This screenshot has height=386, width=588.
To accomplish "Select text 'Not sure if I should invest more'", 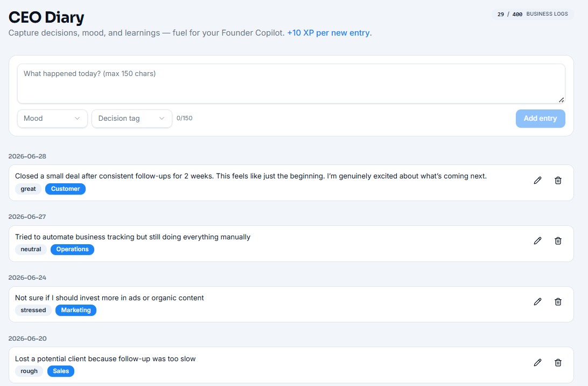I will pyautogui.click(x=67, y=298).
